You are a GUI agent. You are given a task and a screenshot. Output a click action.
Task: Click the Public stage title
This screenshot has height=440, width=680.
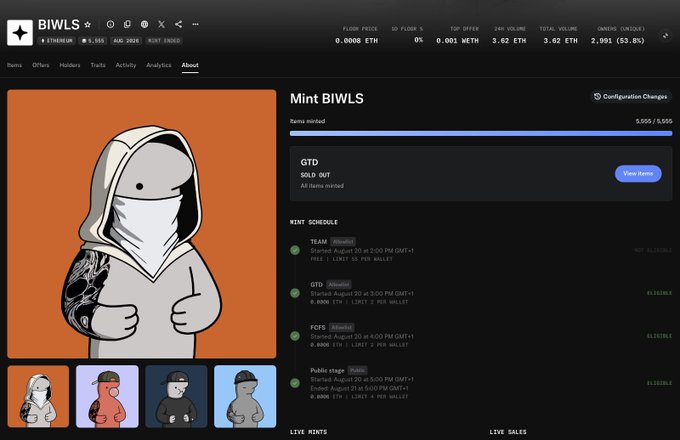click(327, 370)
